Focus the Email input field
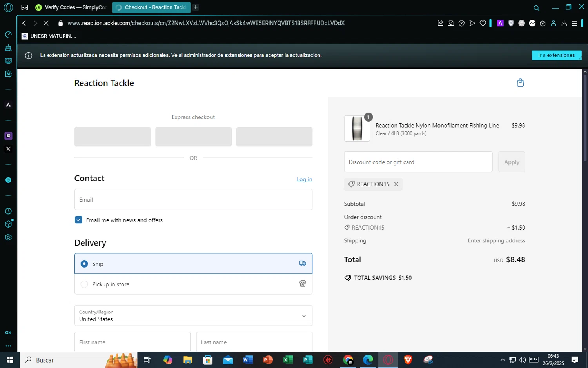Screen dimensions: 588x368 point(193,199)
